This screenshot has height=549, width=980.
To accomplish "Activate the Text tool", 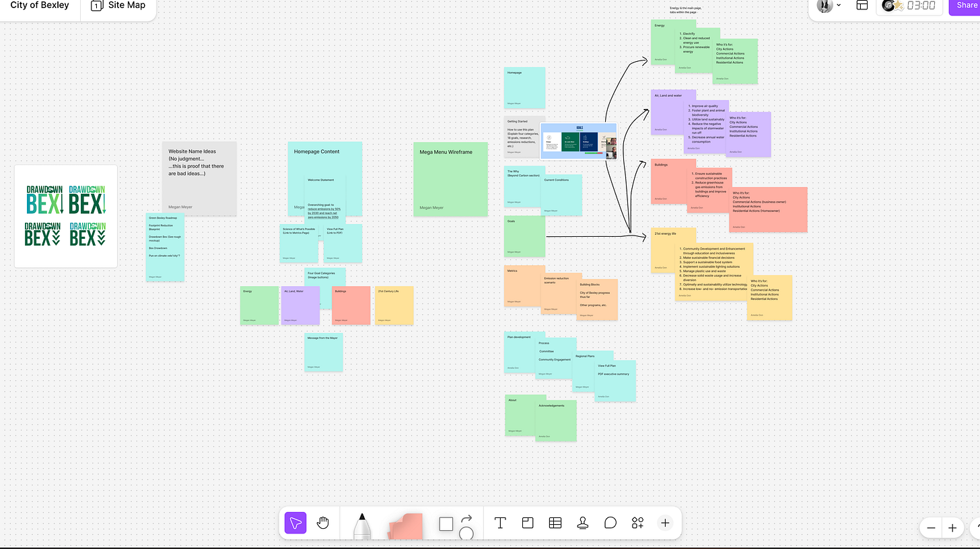I will (500, 523).
